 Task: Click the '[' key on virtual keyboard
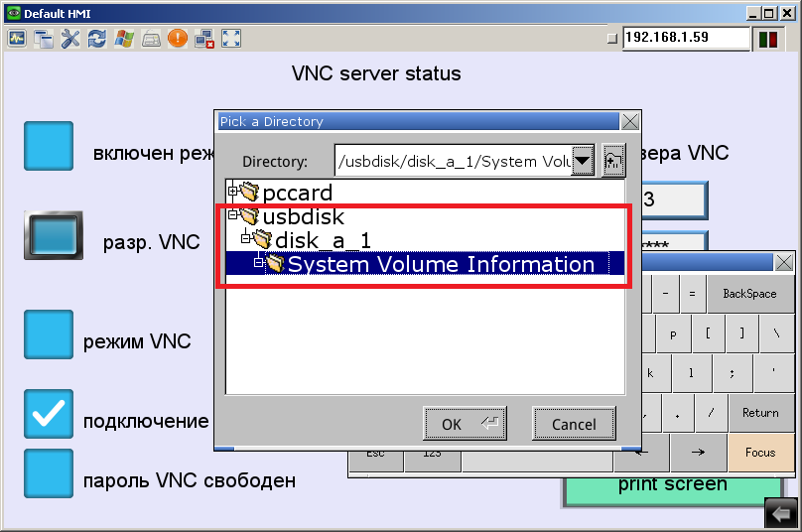tap(708, 333)
